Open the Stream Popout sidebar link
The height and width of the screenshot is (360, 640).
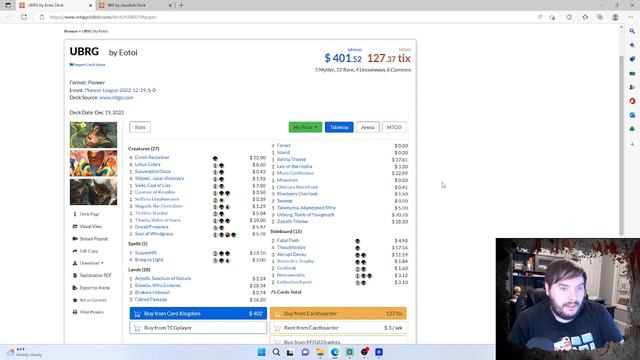pos(90,239)
